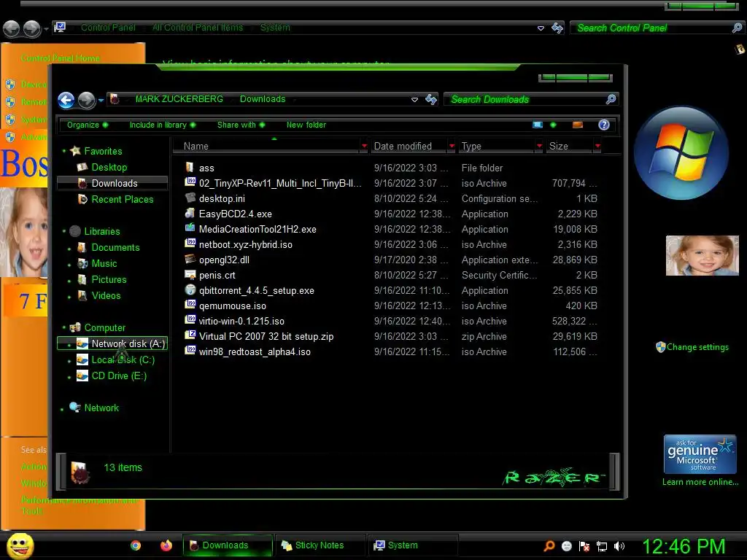Open the view options dropdown arrow

tap(553, 125)
